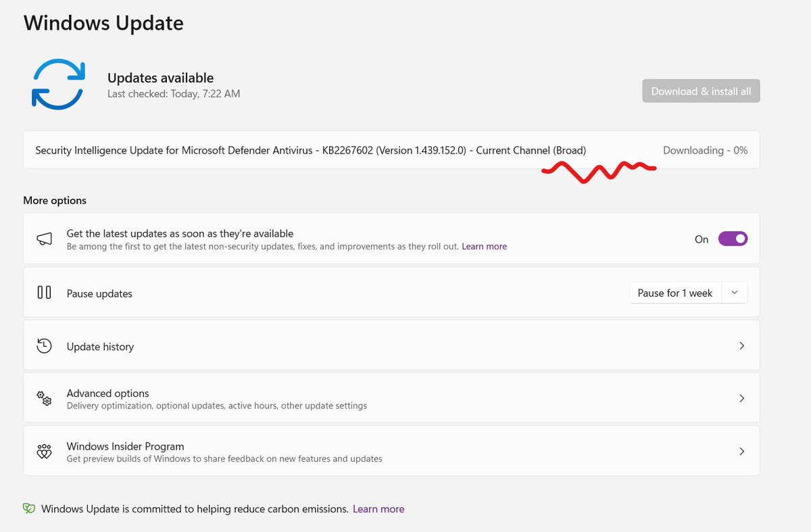Screen dimensions: 811x532
Task: Click the Update history label
Action: coord(100,347)
